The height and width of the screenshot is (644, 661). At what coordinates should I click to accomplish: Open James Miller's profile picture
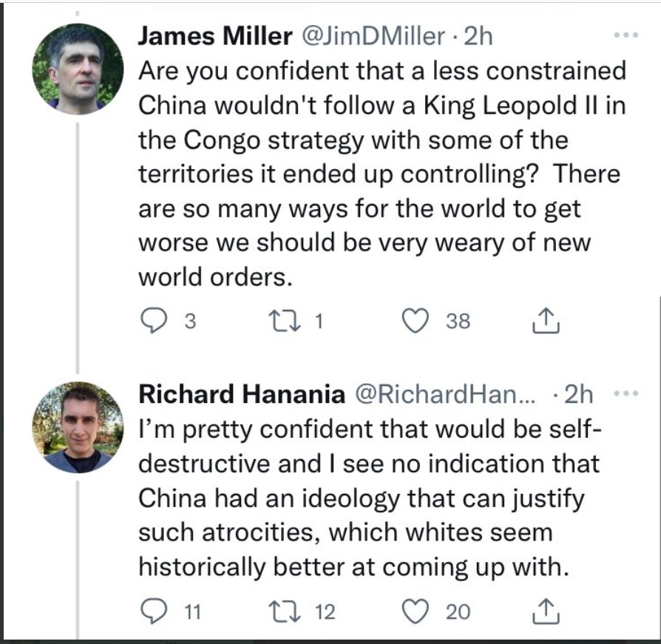pyautogui.click(x=78, y=69)
